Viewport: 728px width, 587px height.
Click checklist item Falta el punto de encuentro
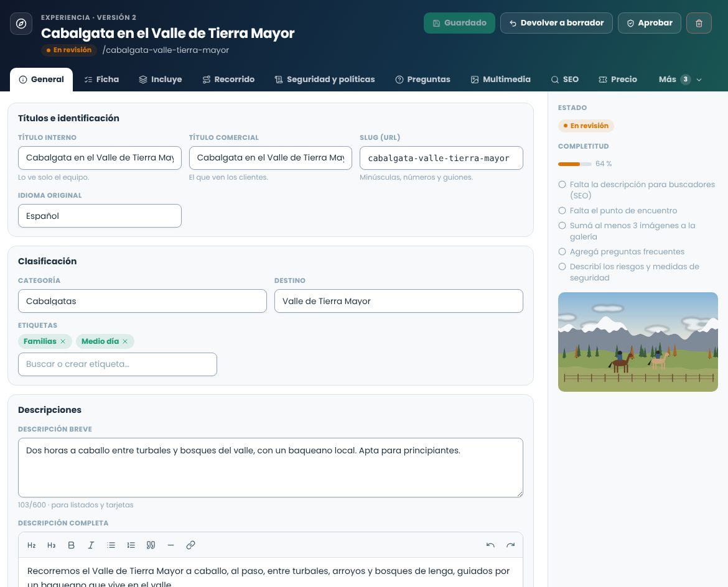tap(617, 211)
